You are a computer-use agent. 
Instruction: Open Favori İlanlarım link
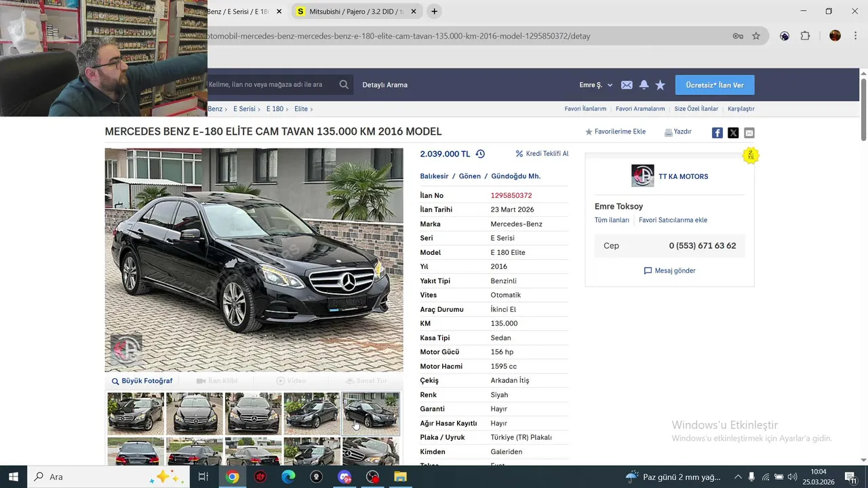[585, 108]
